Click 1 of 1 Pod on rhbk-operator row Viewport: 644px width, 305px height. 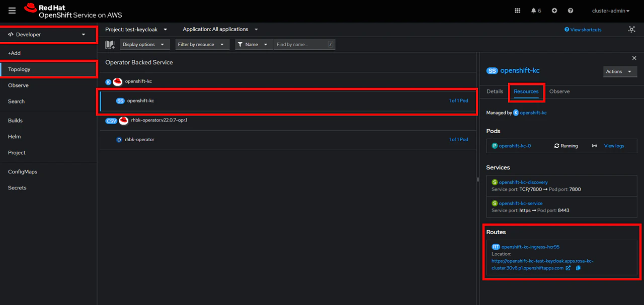pos(458,140)
